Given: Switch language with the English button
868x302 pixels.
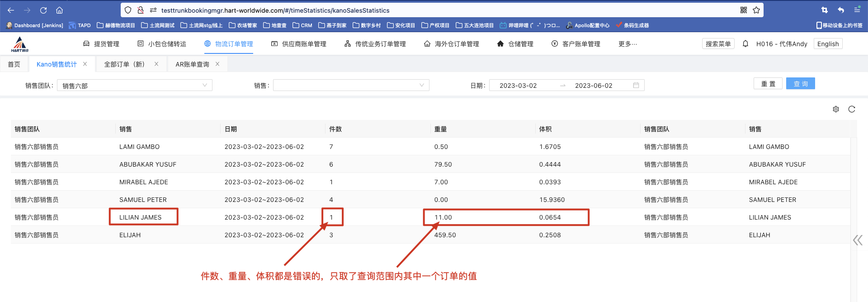Looking at the screenshot, I should click(828, 44).
